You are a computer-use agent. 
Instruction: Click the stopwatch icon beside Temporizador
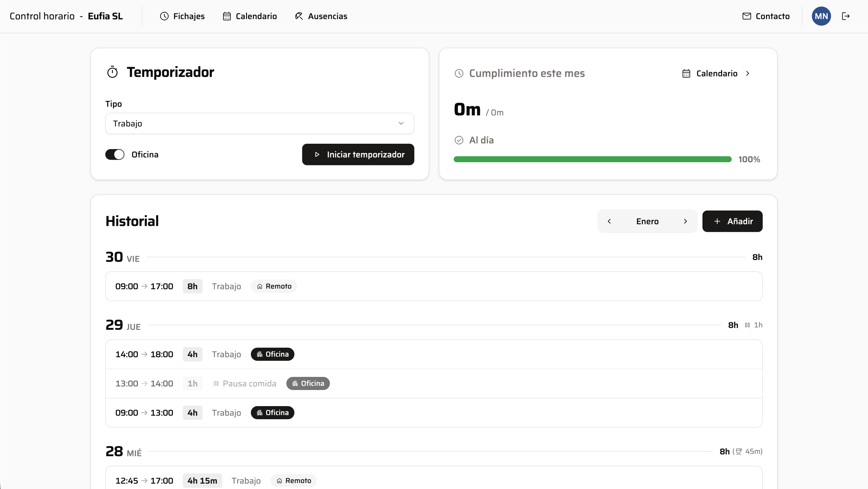click(112, 72)
